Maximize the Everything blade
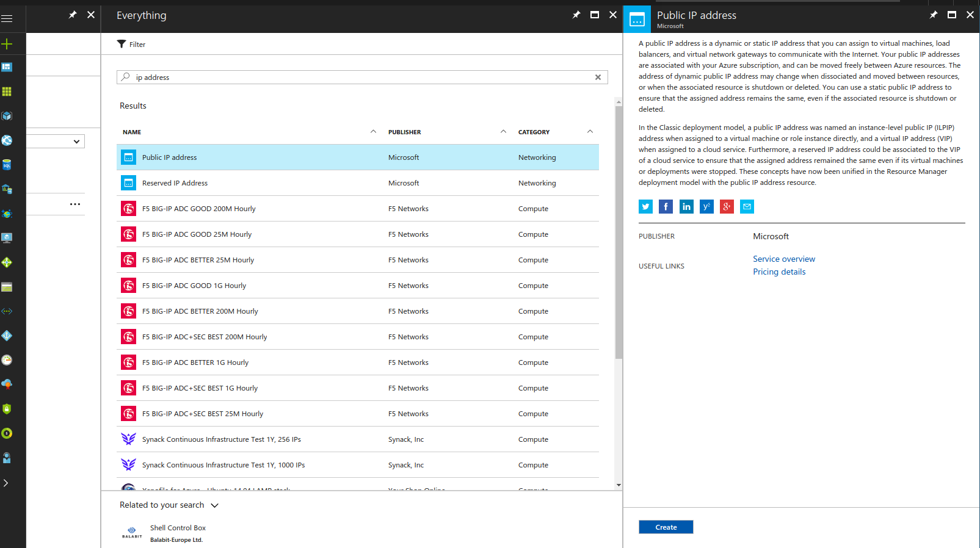 coord(595,15)
